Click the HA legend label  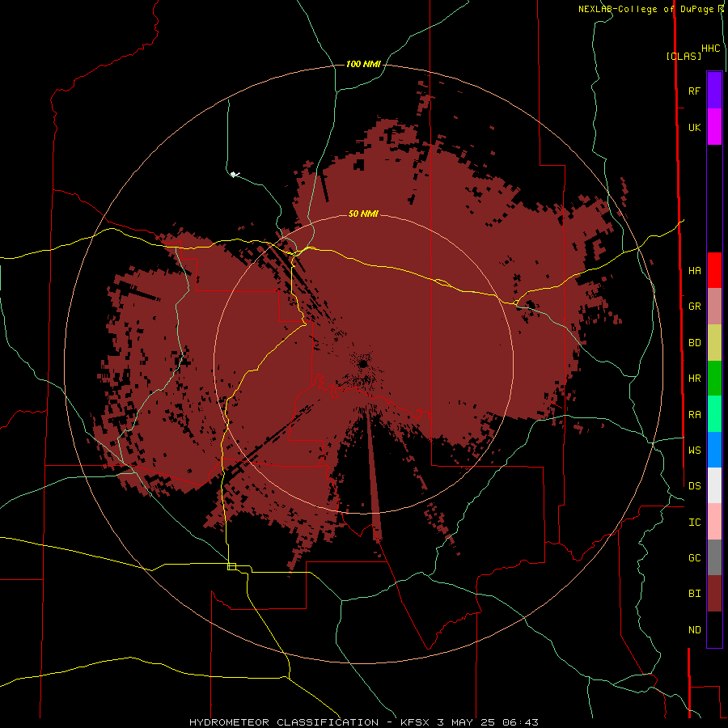[694, 271]
